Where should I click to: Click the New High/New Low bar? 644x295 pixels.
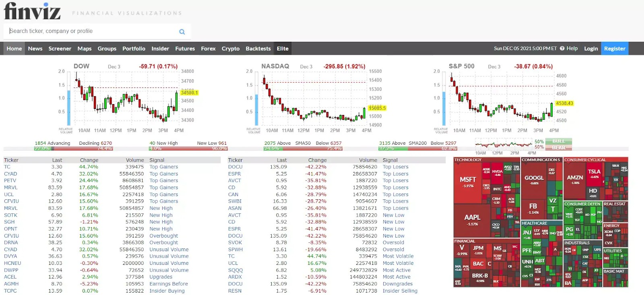click(x=188, y=148)
